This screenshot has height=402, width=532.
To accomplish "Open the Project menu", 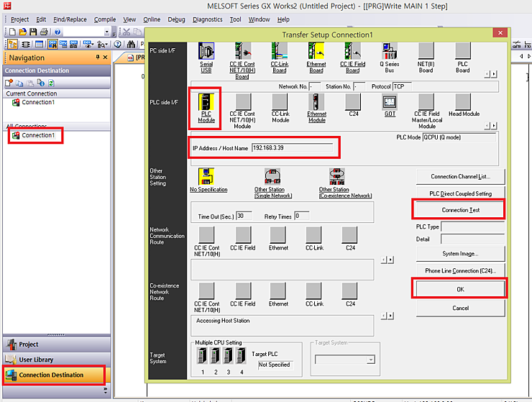I will click(x=19, y=19).
